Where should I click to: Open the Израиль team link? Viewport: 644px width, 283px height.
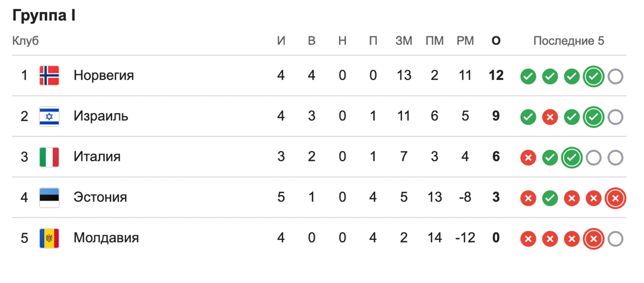pos(101,116)
